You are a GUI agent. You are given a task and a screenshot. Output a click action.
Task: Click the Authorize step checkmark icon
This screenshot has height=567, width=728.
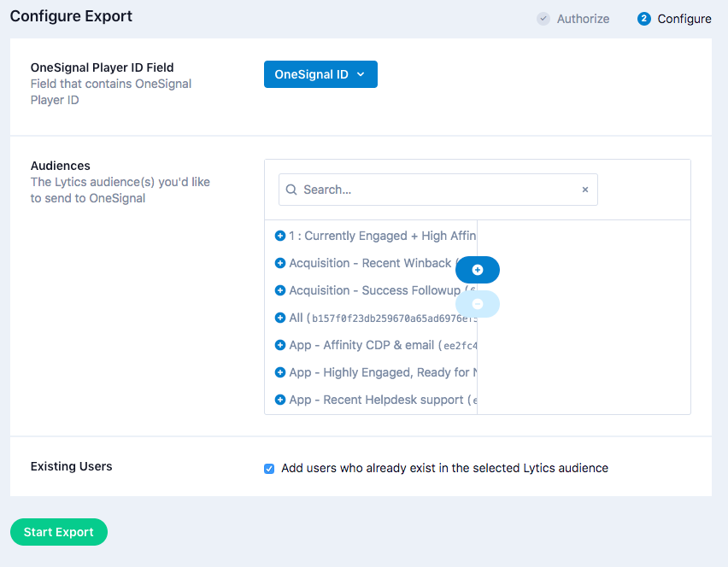pos(543,19)
